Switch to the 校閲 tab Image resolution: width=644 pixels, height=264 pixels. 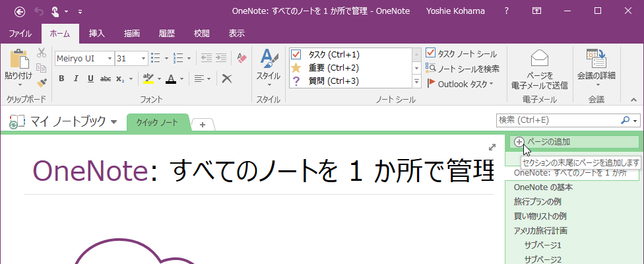(202, 34)
